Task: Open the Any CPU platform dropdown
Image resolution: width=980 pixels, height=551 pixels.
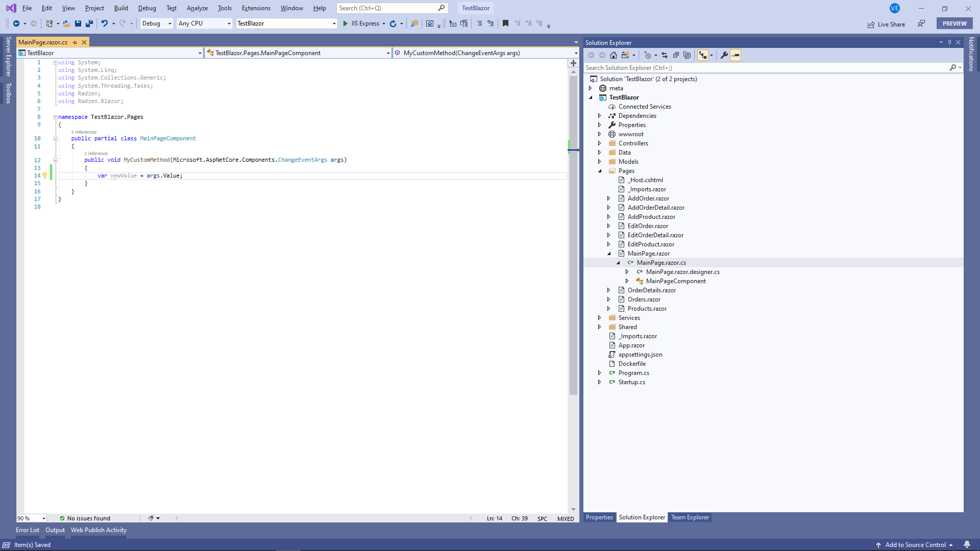Action: click(x=205, y=23)
